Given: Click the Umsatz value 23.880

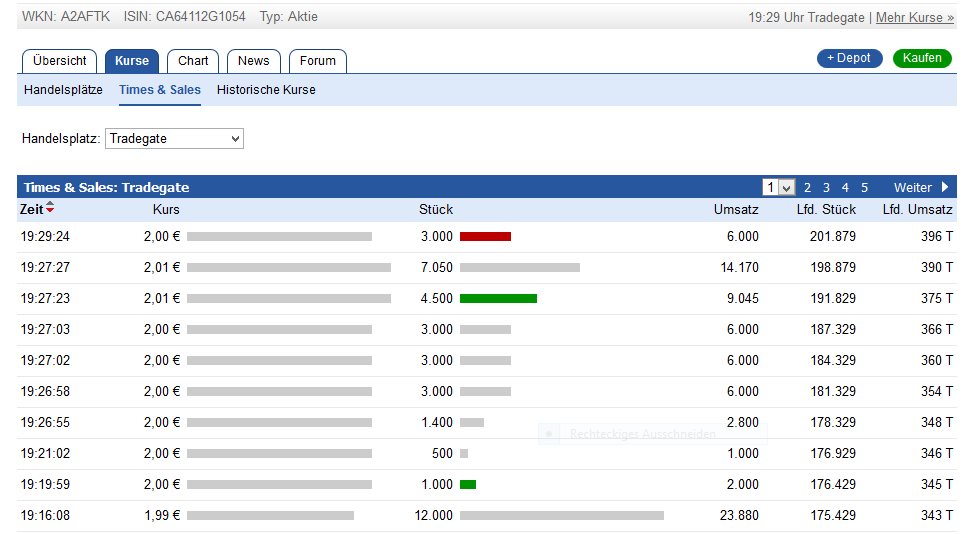Looking at the screenshot, I should [x=739, y=515].
